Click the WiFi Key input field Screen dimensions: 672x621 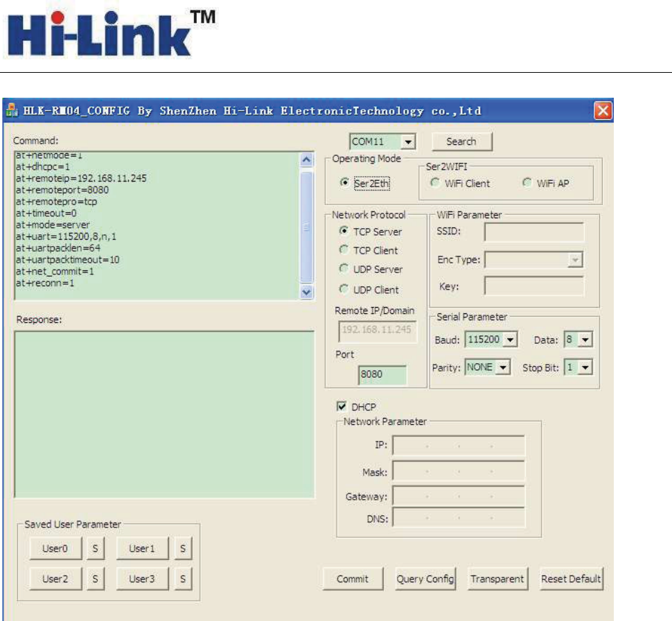tap(534, 286)
